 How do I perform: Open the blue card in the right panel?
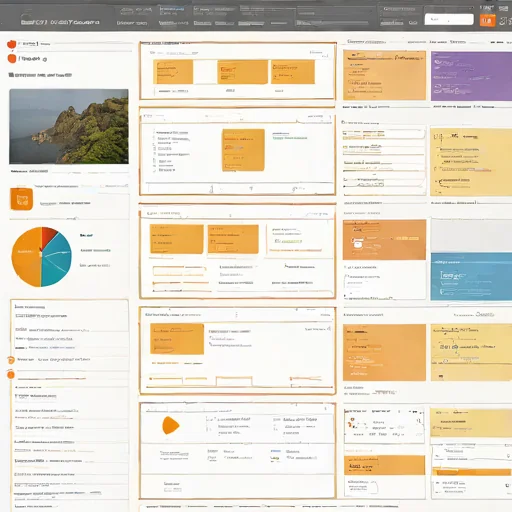(471, 277)
